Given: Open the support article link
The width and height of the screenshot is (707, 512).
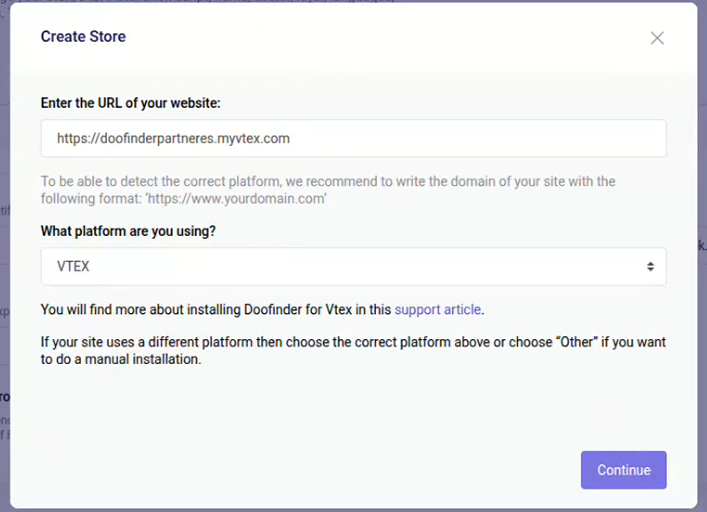Looking at the screenshot, I should point(437,310).
